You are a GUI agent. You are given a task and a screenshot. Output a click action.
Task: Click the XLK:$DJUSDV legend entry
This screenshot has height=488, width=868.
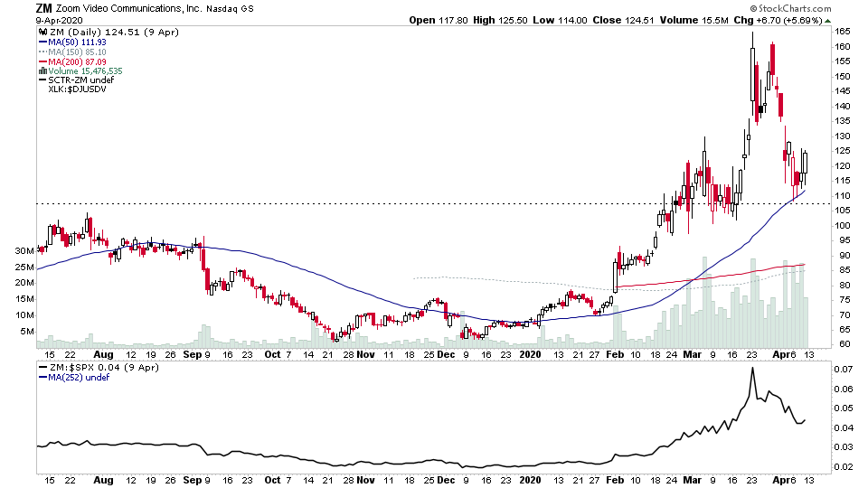tap(77, 89)
